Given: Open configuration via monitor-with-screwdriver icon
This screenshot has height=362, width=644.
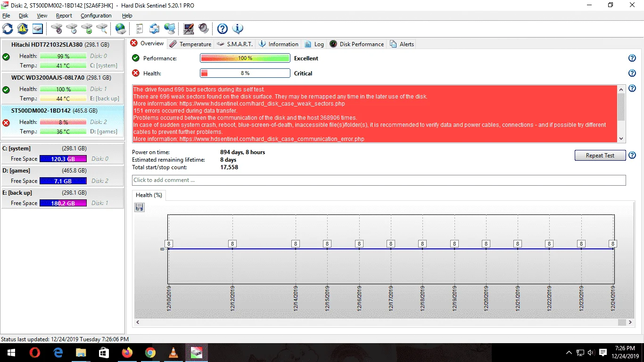Looking at the screenshot, I should pos(189,29).
